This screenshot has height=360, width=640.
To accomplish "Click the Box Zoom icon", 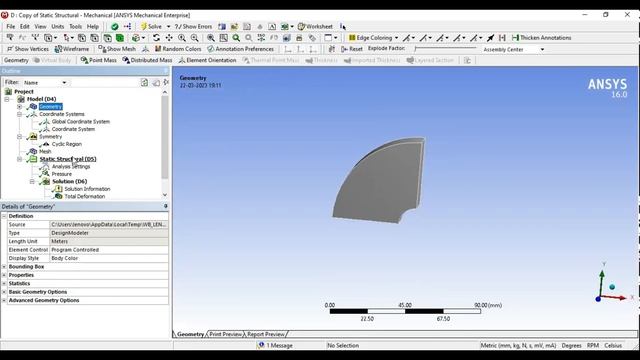I will pyautogui.click(x=224, y=38).
